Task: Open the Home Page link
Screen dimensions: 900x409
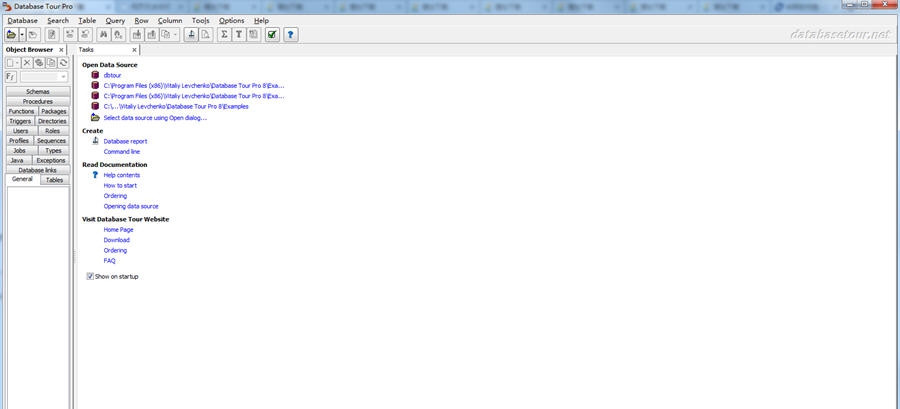Action: [x=118, y=229]
